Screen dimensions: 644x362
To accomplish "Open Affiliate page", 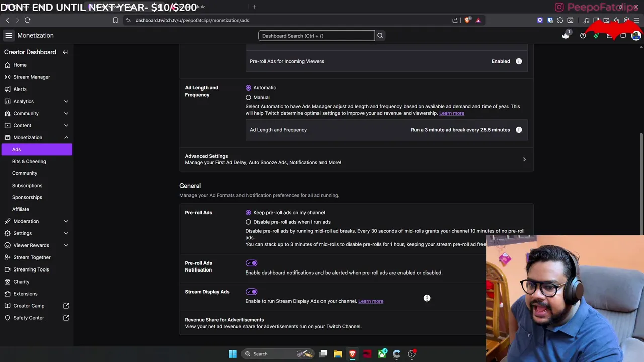I will 21,209.
